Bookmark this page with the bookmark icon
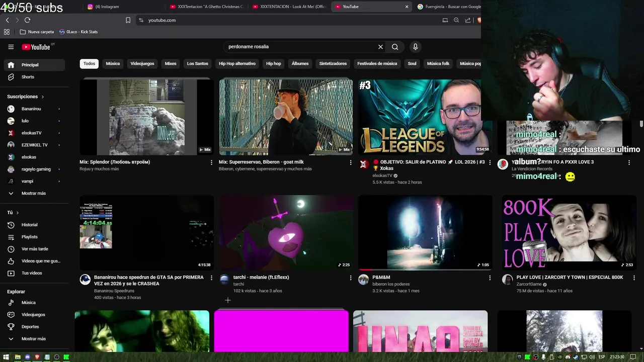The width and height of the screenshot is (644, 362). [x=128, y=20]
